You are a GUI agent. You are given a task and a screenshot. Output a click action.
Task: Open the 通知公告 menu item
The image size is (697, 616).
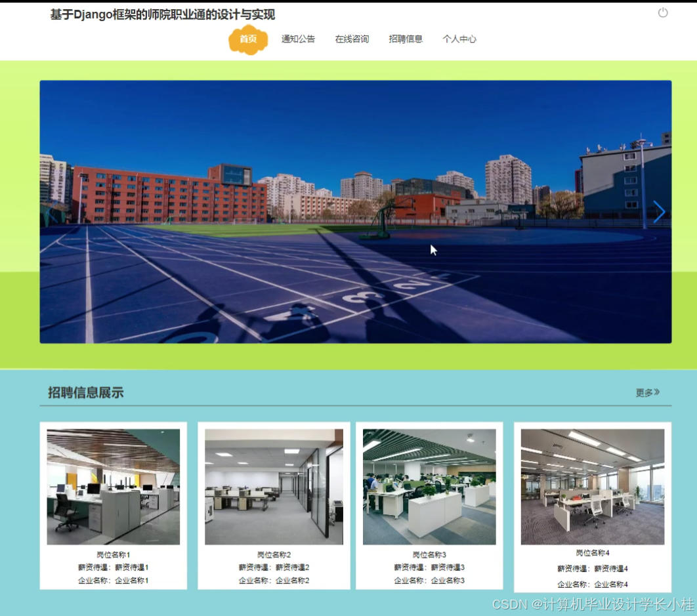(x=297, y=39)
